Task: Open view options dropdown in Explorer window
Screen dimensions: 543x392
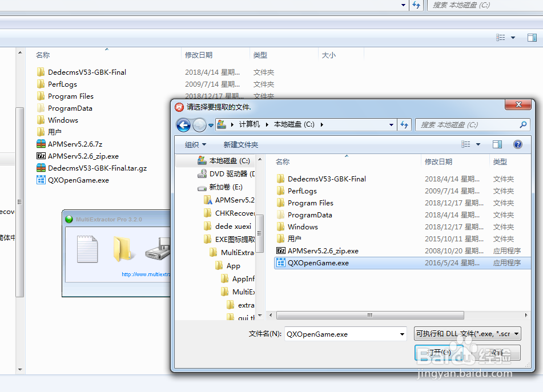Action: 513,37
